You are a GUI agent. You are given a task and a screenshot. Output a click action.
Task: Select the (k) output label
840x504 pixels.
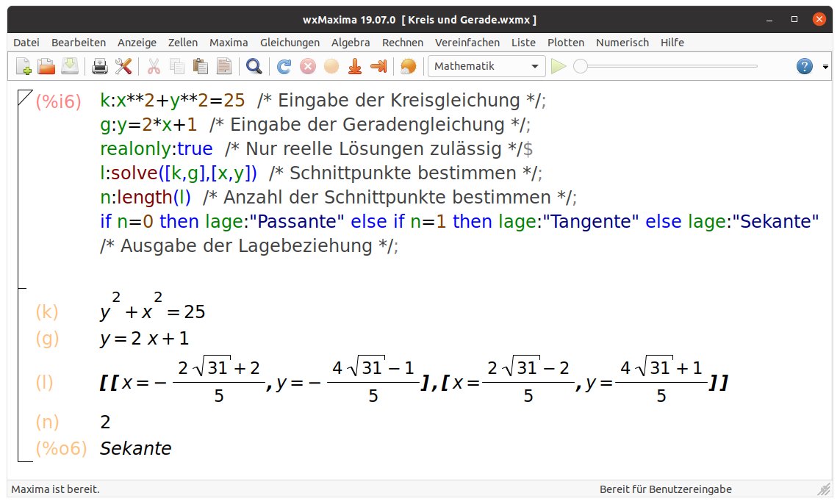tap(46, 312)
